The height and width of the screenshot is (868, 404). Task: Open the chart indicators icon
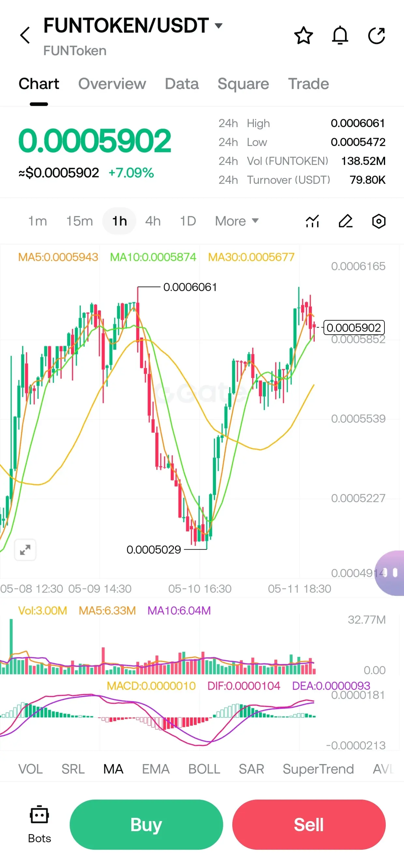click(312, 221)
